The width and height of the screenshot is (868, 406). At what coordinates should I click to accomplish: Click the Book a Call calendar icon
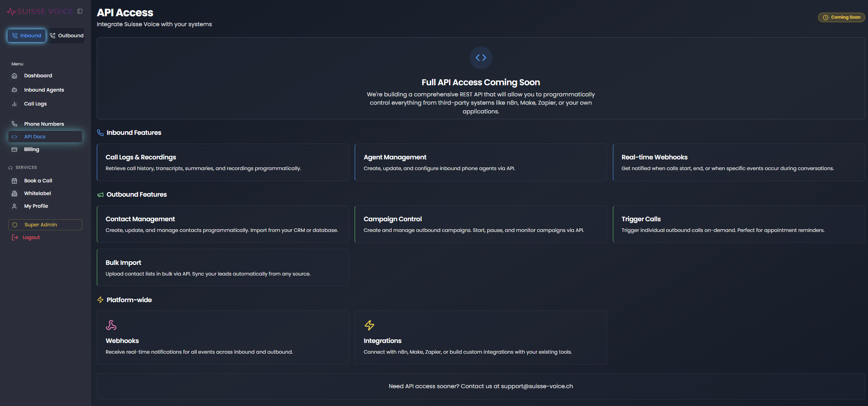click(x=14, y=180)
